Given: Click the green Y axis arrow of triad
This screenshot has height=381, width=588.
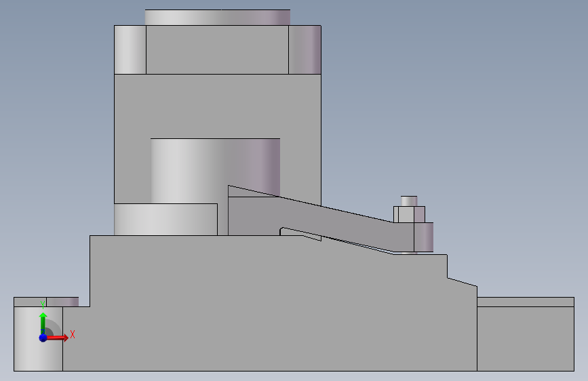Looking at the screenshot, I should pyautogui.click(x=43, y=323).
